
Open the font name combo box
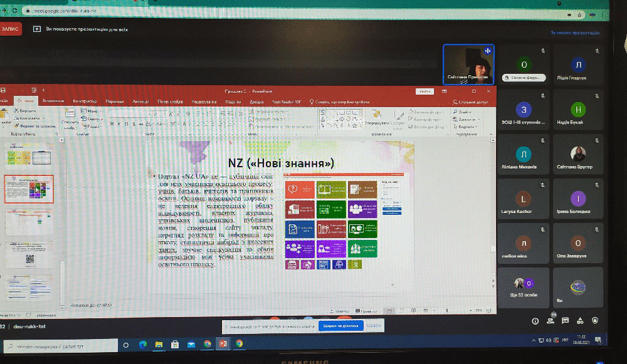pyautogui.click(x=129, y=114)
